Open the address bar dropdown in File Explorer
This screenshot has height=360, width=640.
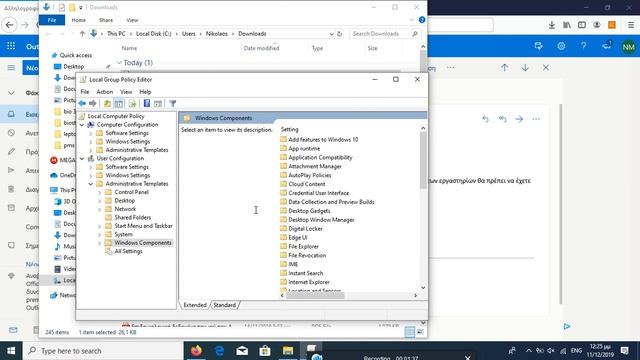click(x=331, y=34)
